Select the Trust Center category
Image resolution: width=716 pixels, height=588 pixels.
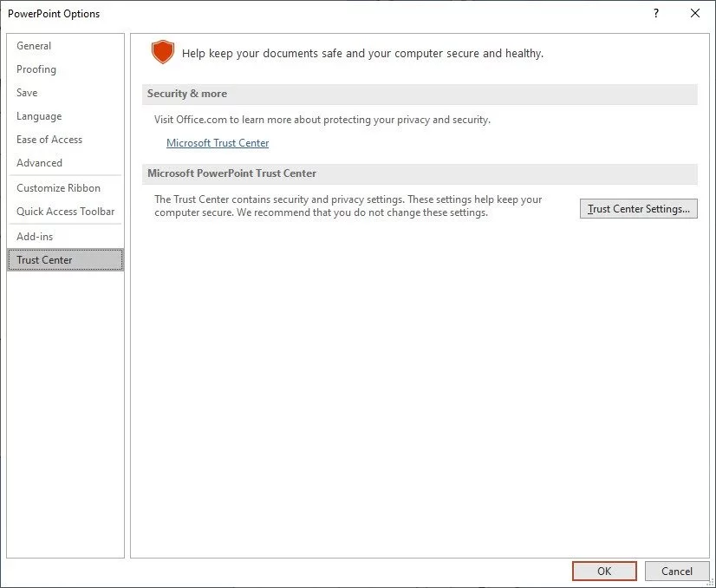(x=65, y=259)
